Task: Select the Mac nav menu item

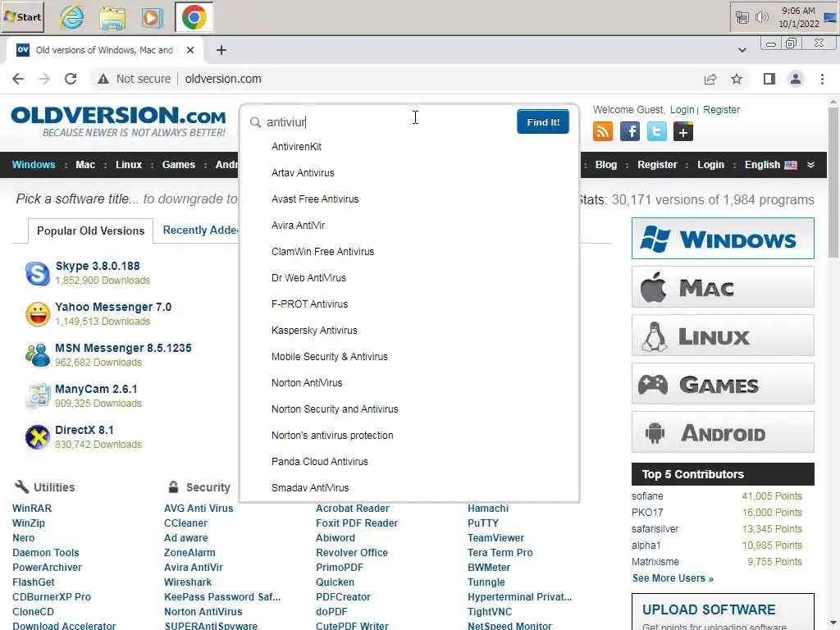Action: pos(85,165)
